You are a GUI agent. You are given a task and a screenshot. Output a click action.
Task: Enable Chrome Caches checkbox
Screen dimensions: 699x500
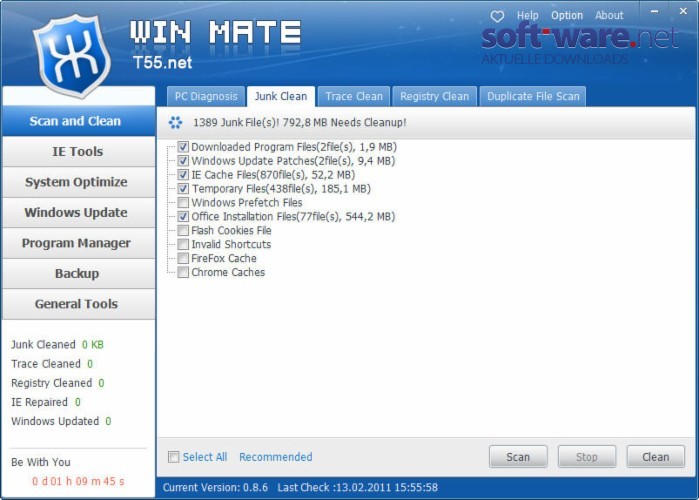tap(183, 272)
